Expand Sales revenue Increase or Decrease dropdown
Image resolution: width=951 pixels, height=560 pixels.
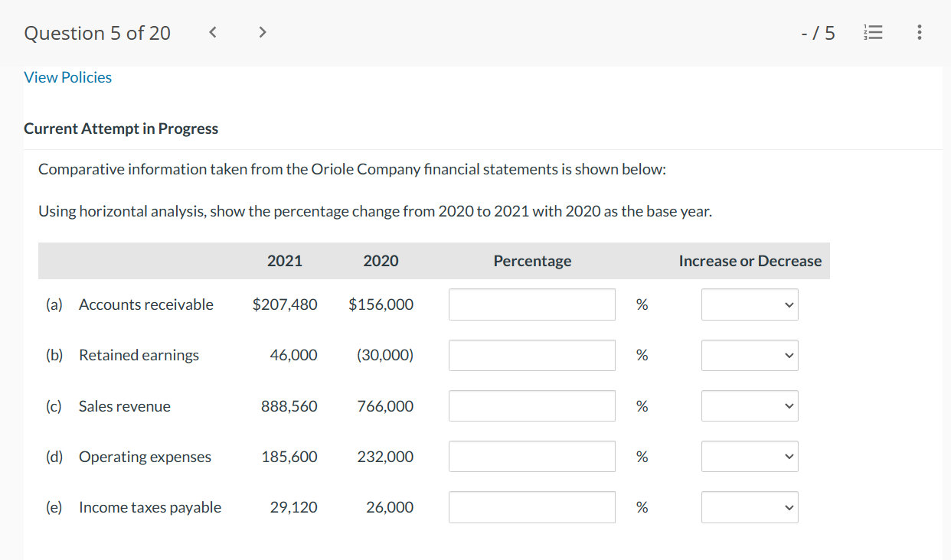click(750, 405)
